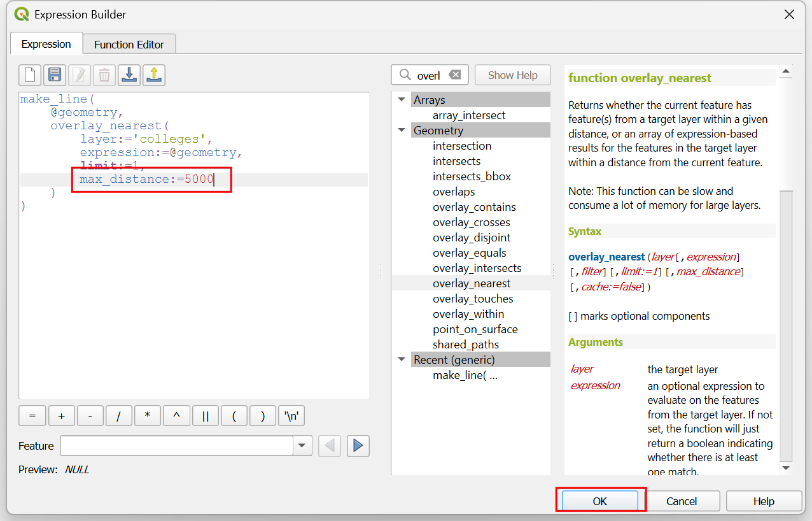The image size is (812, 521).
Task: Select the overlay_within function
Action: (468, 314)
